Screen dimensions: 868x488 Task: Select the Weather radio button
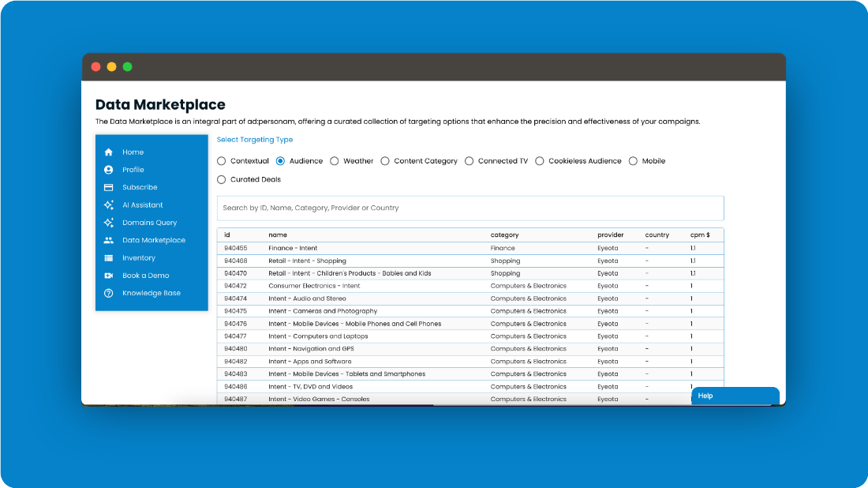coord(335,161)
